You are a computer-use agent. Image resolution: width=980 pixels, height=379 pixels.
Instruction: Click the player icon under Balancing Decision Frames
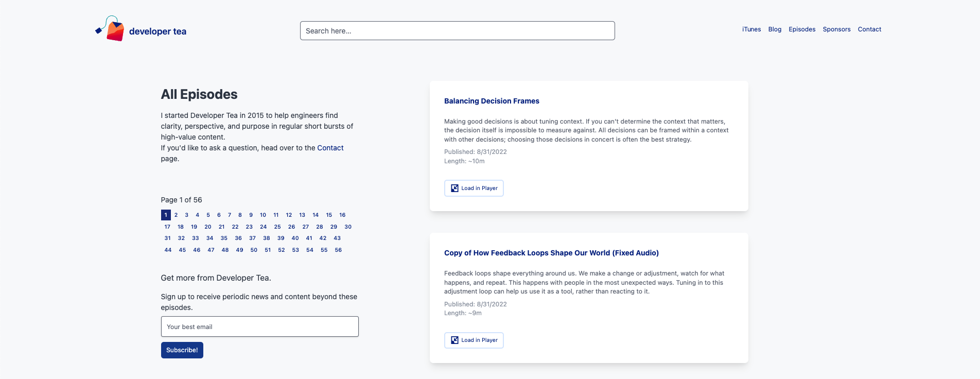click(x=454, y=188)
